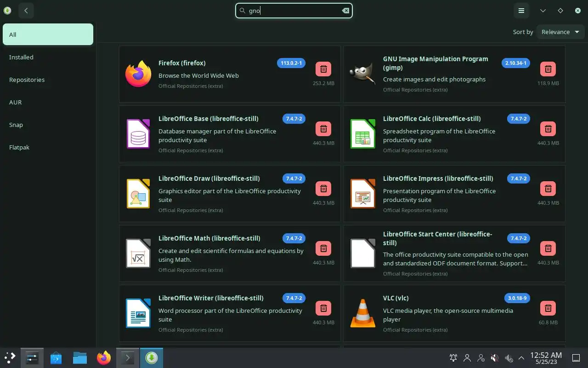Image resolution: width=588 pixels, height=368 pixels.
Task: Click trash button for LibreOffice Base
Action: tap(323, 129)
